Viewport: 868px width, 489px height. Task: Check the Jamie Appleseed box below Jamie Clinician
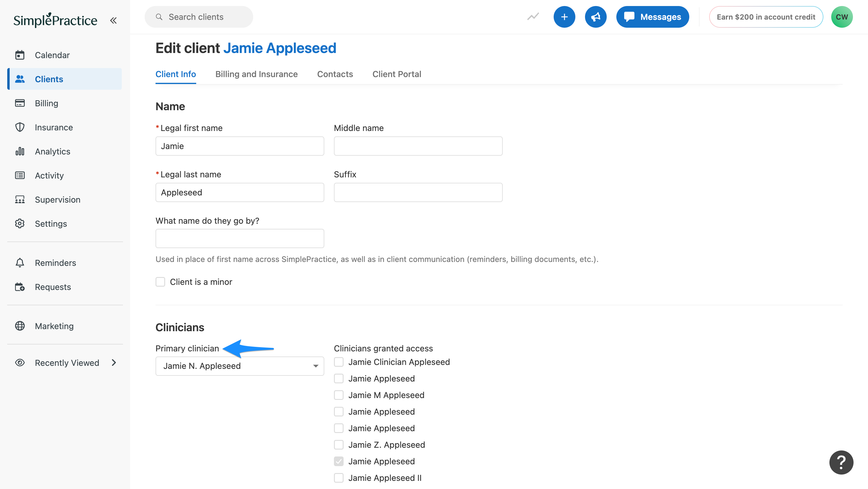pos(339,378)
